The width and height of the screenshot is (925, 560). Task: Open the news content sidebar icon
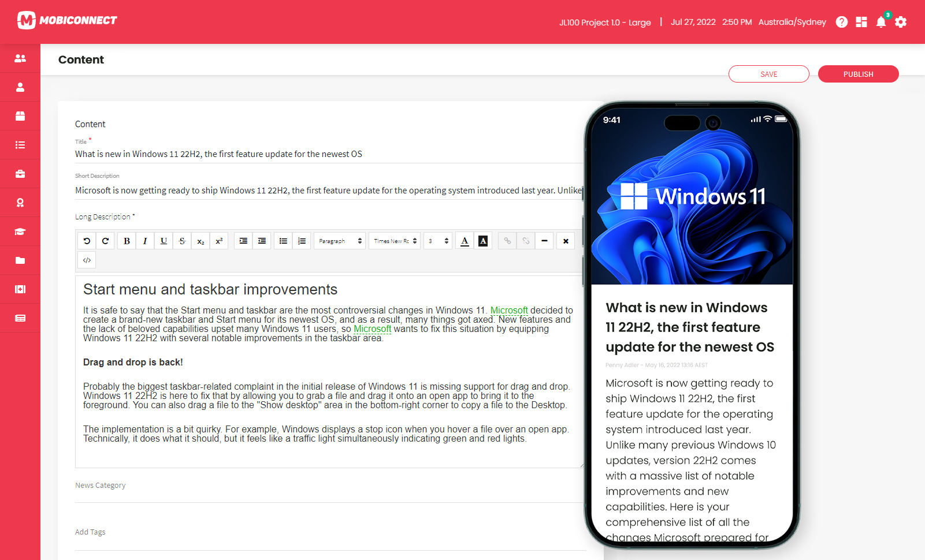[20, 318]
